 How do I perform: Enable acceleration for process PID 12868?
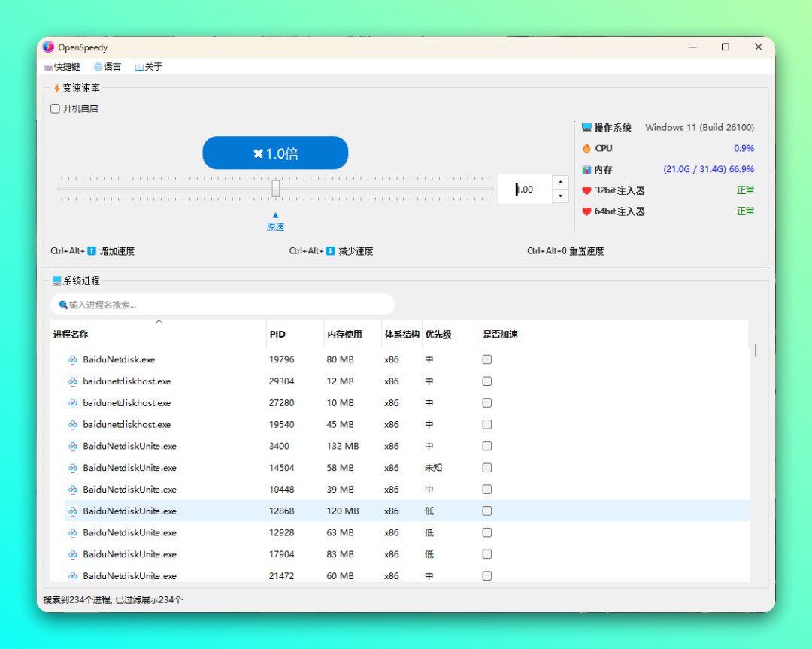tap(487, 511)
